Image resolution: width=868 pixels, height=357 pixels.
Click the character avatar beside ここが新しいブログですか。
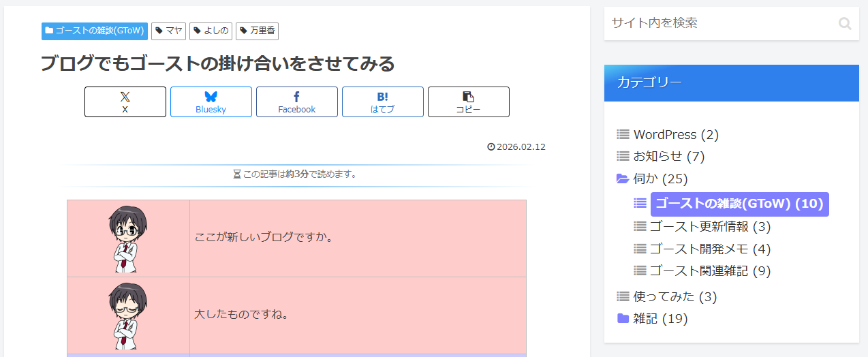(128, 238)
